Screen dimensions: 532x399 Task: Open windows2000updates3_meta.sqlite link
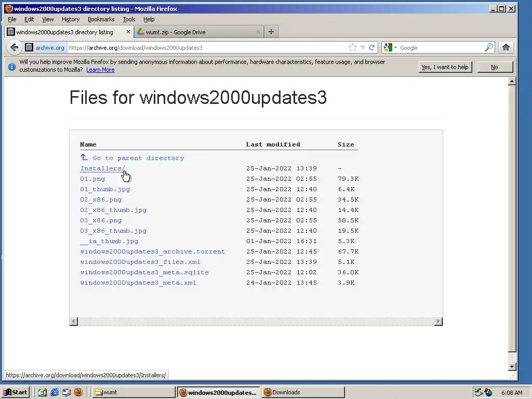click(x=144, y=272)
